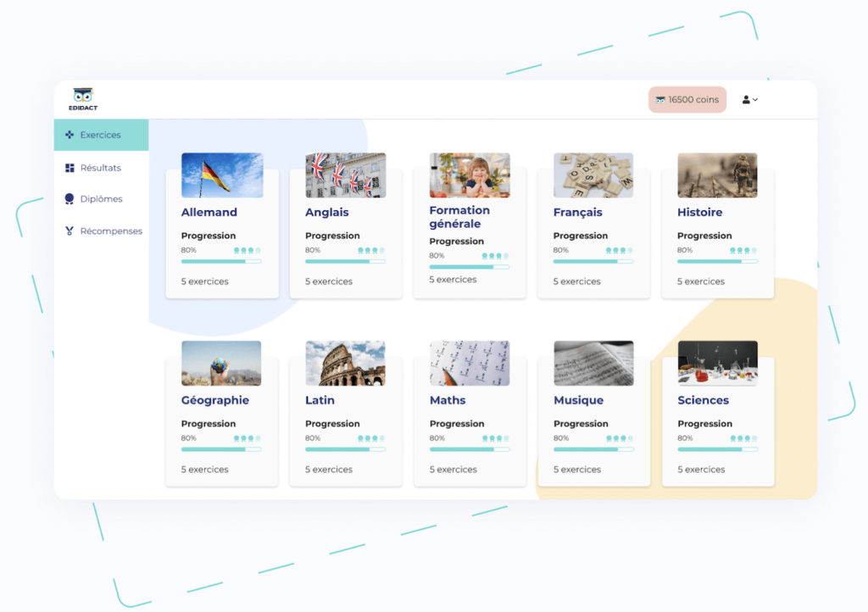Viewport: 868px width, 612px height.
Task: Click the Histoire progression bar
Action: tap(717, 261)
